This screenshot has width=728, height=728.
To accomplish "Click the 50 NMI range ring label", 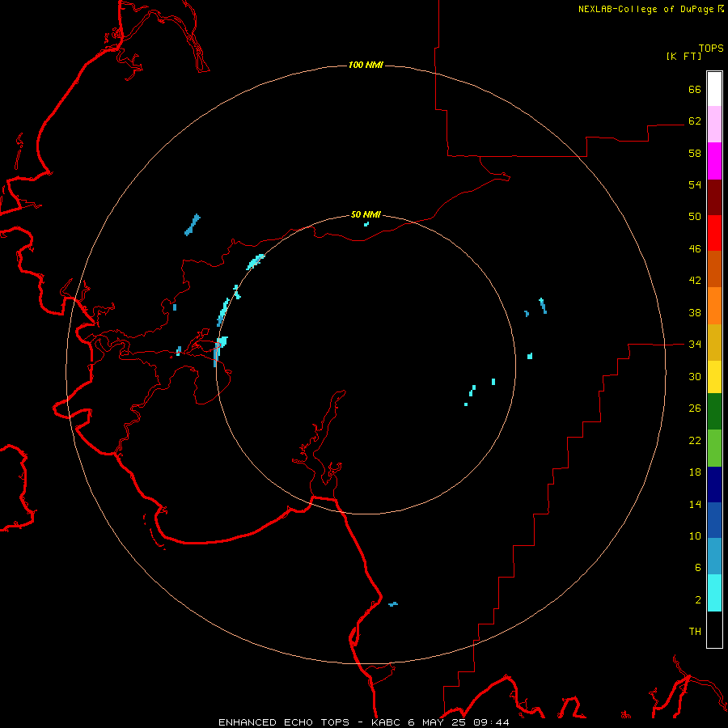I will [366, 214].
